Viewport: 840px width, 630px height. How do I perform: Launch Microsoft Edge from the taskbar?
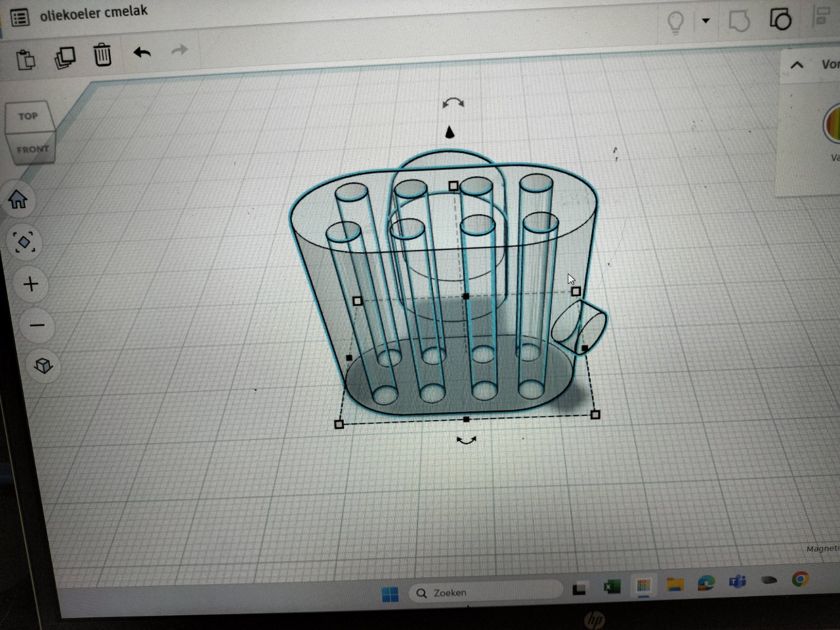click(x=706, y=583)
